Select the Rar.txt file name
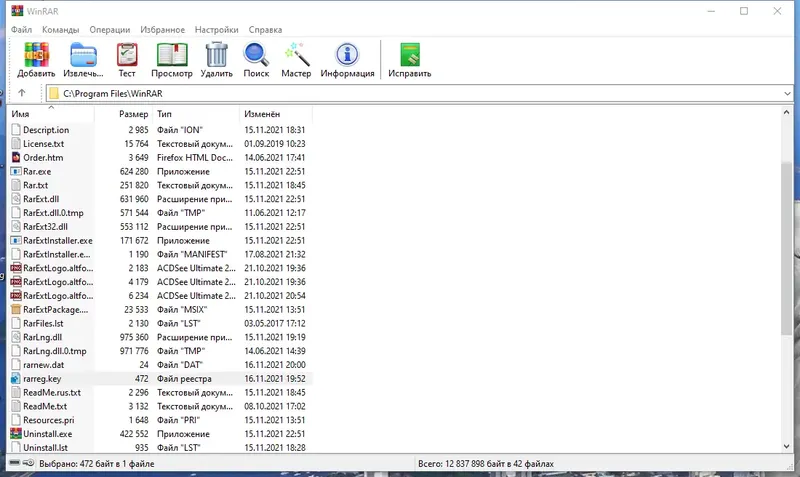Screen dimensions: 800x477 click(x=35, y=185)
